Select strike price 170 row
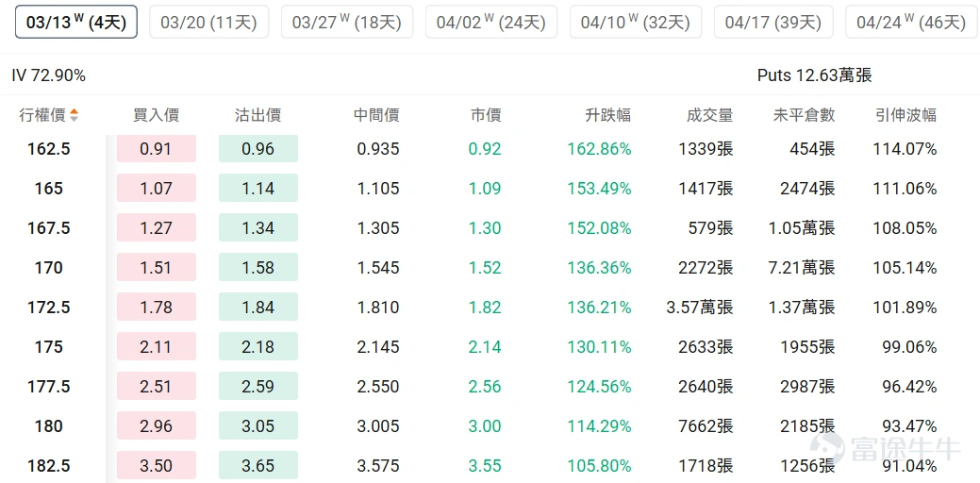 [490, 267]
